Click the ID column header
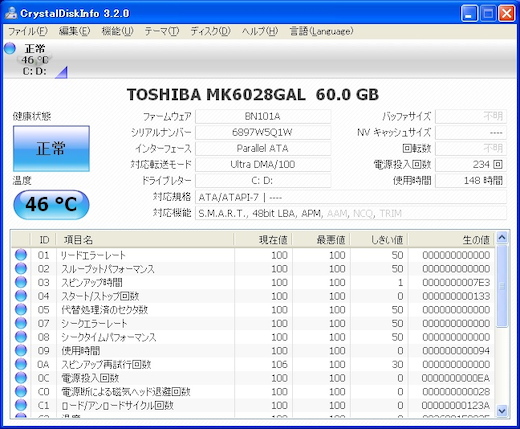The image size is (520, 429). coord(44,240)
